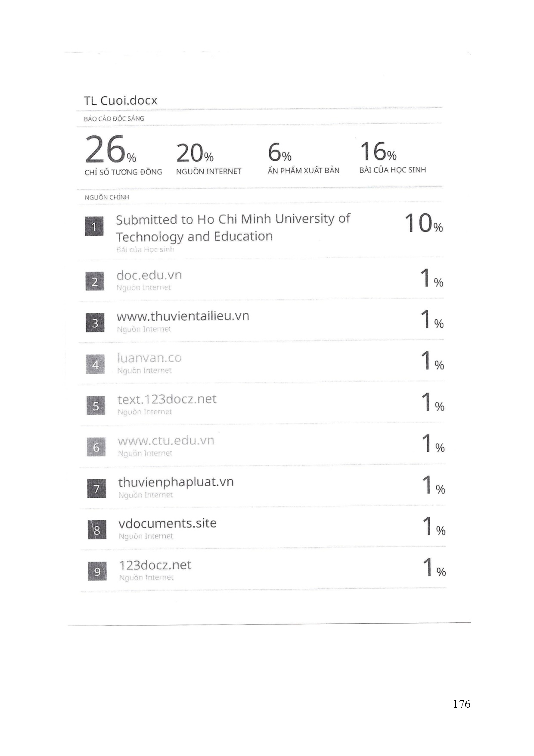534x756 pixels.
Task: Click the 20% Nguồn Internet statistic
Action: [195, 153]
